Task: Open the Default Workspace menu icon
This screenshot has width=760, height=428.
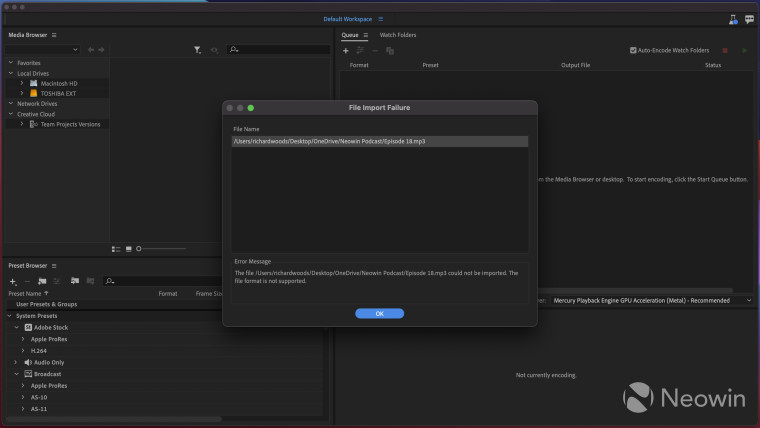Action: pos(380,19)
